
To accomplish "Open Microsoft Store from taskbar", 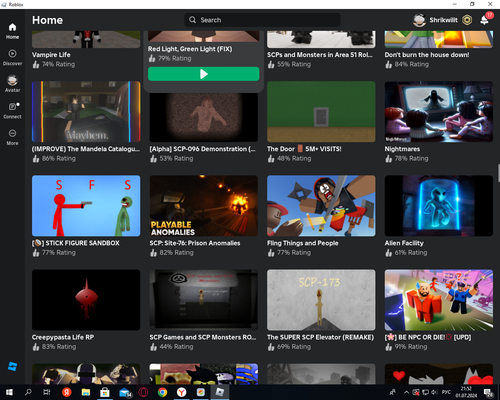I will click(x=105, y=392).
